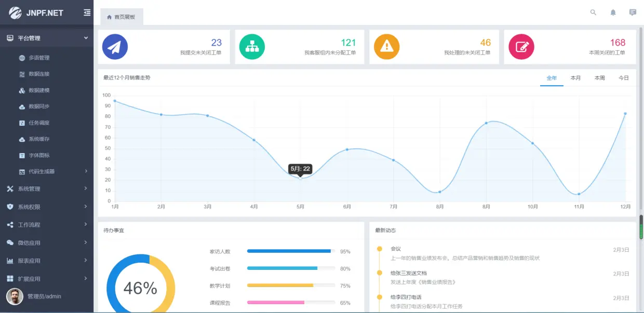Open messages via the chat icon
Image resolution: width=644 pixels, height=313 pixels.
tap(633, 12)
